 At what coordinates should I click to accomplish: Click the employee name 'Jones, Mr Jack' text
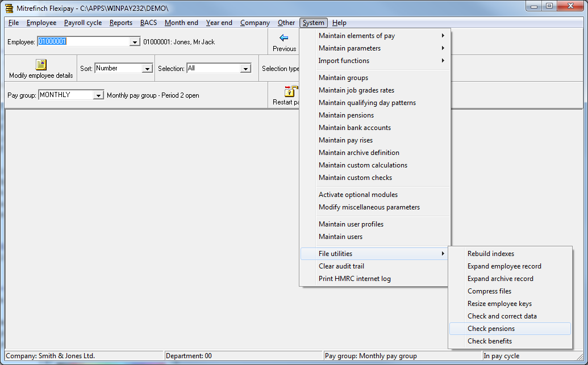(x=194, y=42)
